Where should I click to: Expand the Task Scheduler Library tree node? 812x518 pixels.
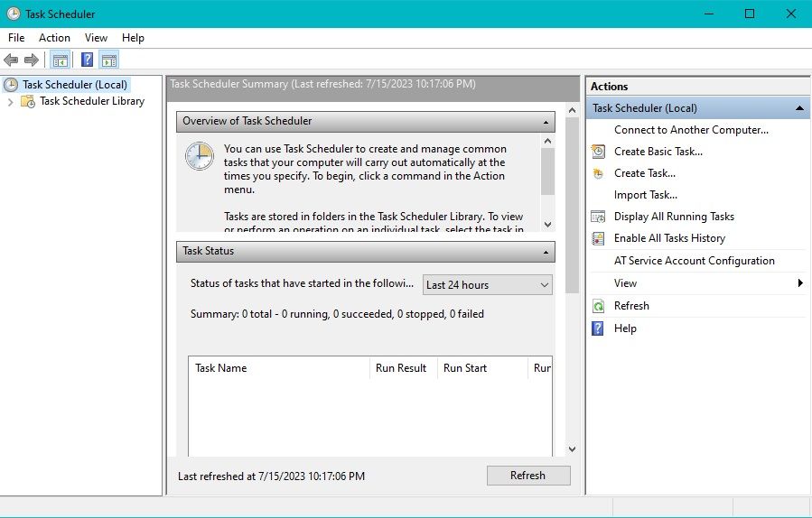pos(10,102)
